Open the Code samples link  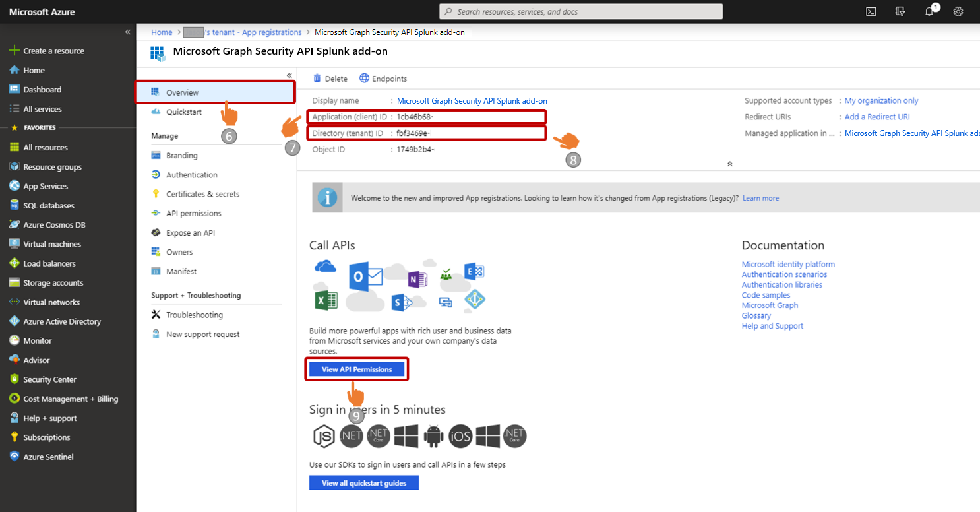[x=766, y=295]
